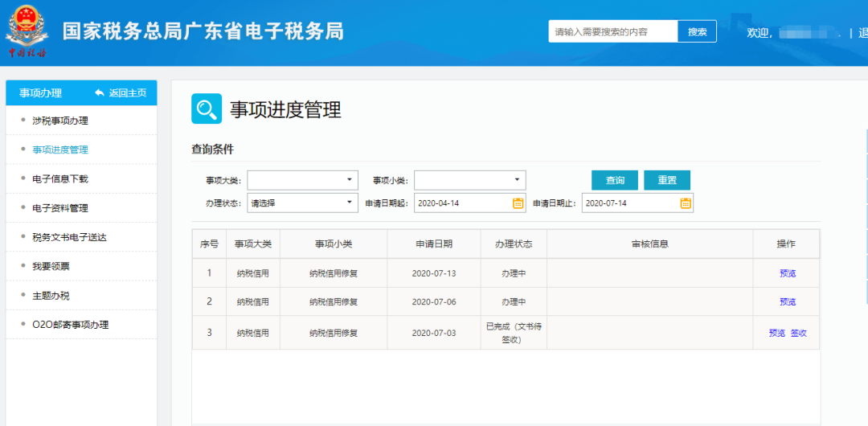
Task: Click 纳税信用 cell in row 3
Action: [x=253, y=333]
